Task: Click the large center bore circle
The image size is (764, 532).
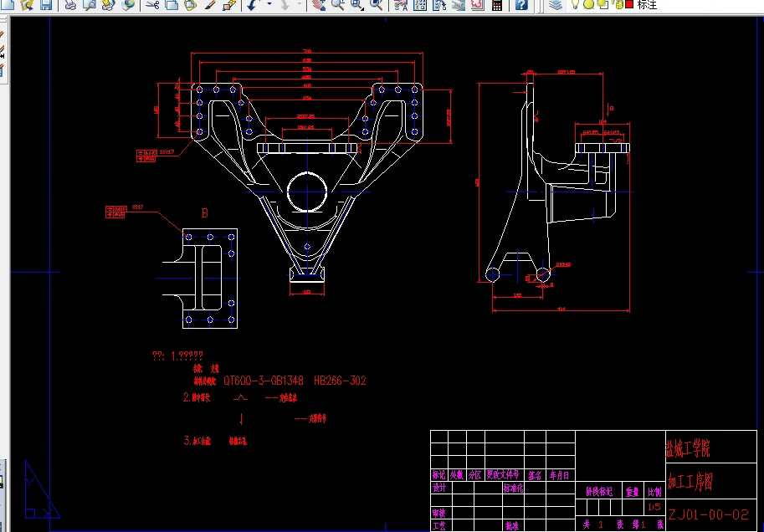Action: click(x=307, y=192)
